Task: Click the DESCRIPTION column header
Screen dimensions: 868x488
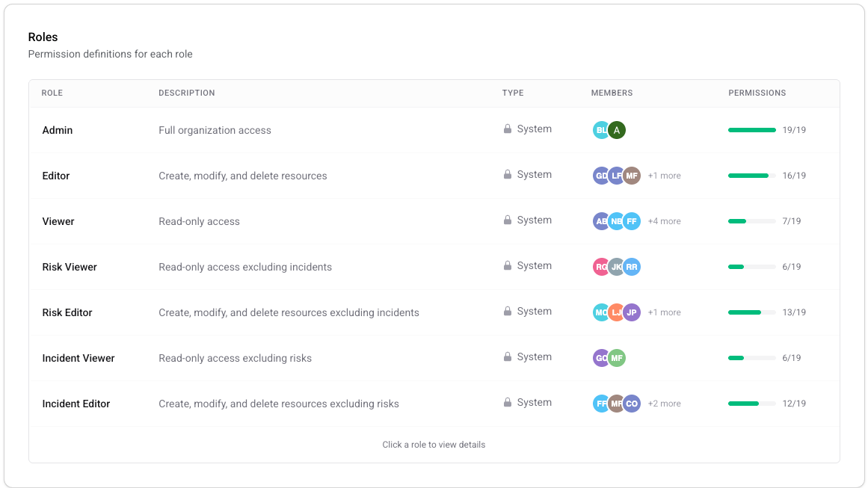Action: click(x=187, y=93)
